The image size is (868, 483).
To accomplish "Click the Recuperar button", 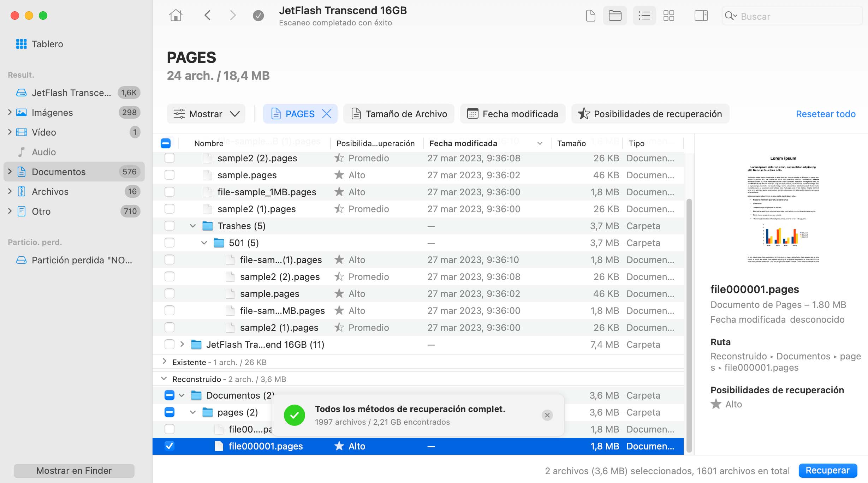I will (x=828, y=471).
